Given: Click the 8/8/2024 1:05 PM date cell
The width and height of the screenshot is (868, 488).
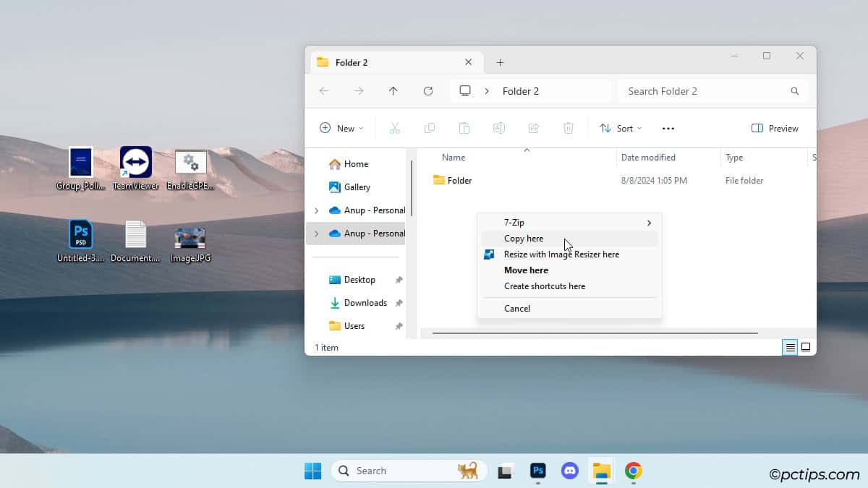Looking at the screenshot, I should [654, 181].
